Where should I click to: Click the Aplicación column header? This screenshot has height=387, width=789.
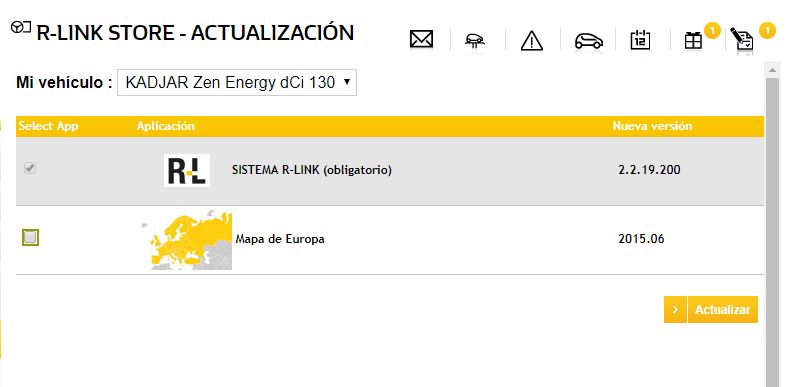click(166, 126)
